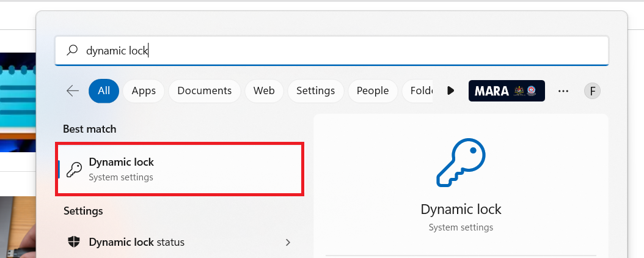Open the F profile avatar
This screenshot has width=644, height=258.
pos(592,91)
